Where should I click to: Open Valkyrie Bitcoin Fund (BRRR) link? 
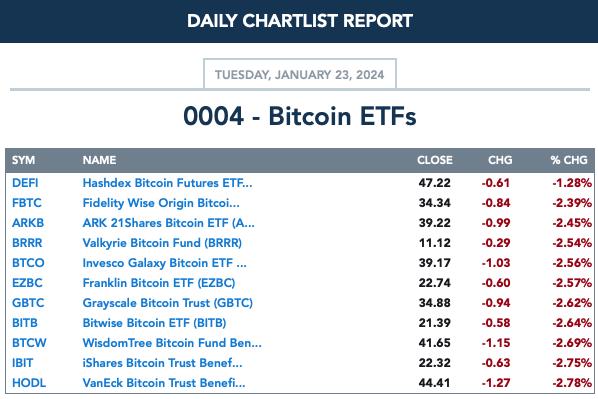coord(162,243)
